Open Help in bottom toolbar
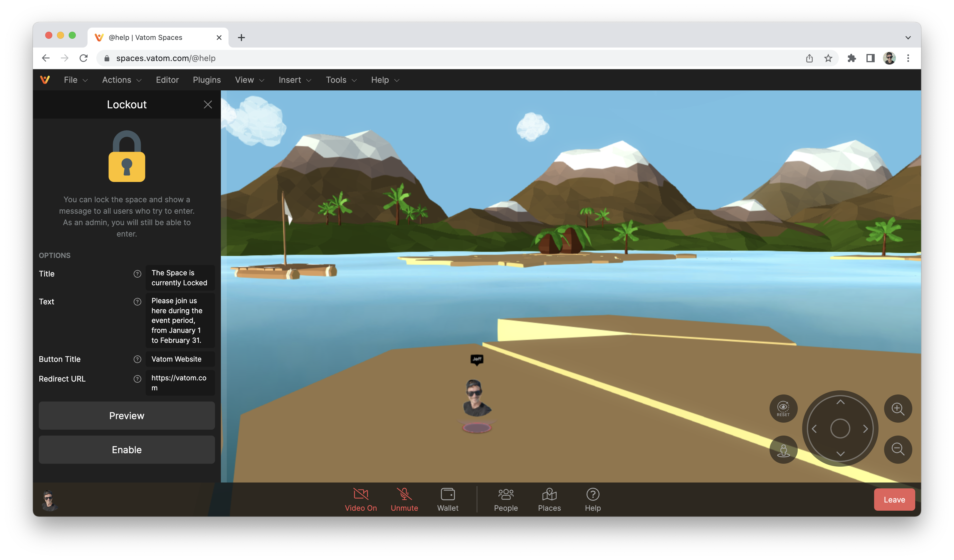 (593, 500)
